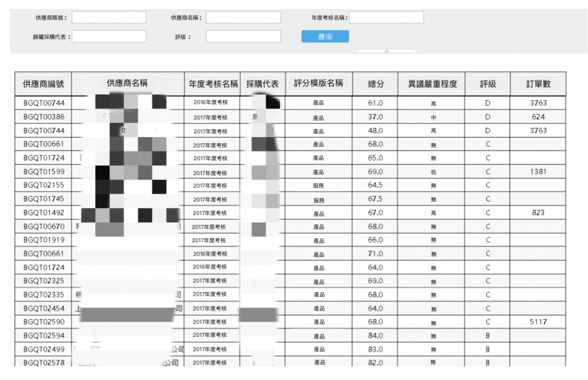Image resolution: width=588 pixels, height=380 pixels.
Task: Focus the 供應商名稱 search field
Action: (x=243, y=17)
